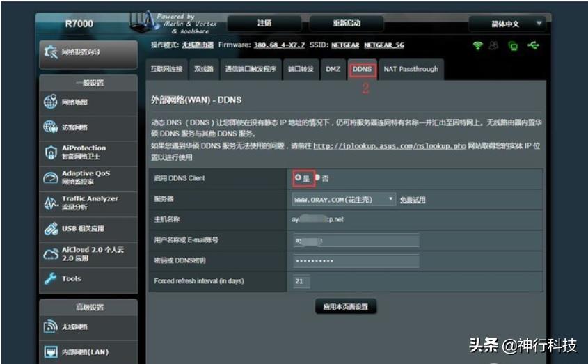The height and width of the screenshot is (364, 588).
Task: Switch to the Port Trigger tab
Action: click(251, 69)
